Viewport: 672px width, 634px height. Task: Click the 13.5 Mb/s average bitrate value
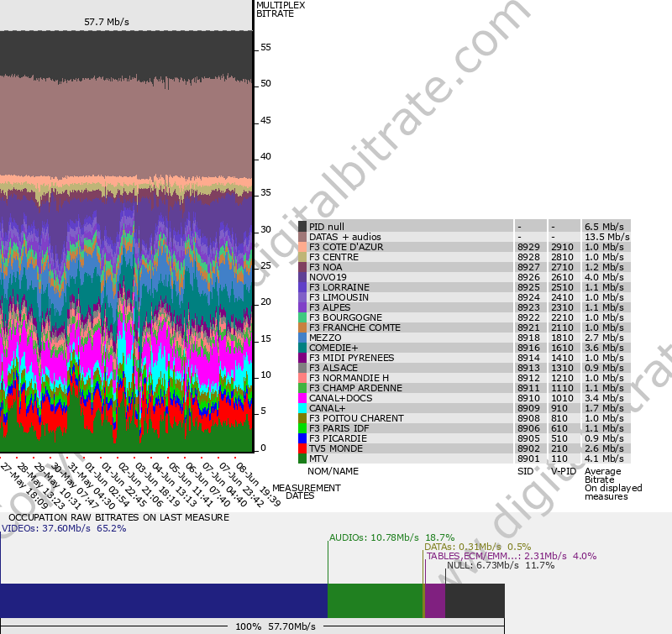(x=606, y=237)
